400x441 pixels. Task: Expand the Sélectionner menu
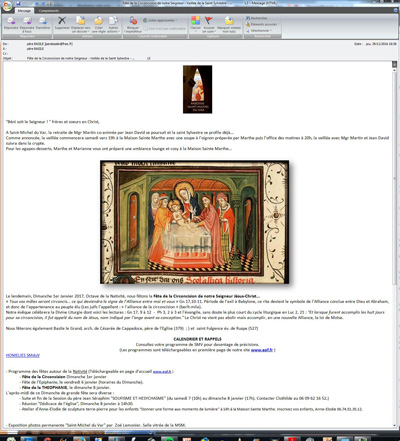coord(259,30)
